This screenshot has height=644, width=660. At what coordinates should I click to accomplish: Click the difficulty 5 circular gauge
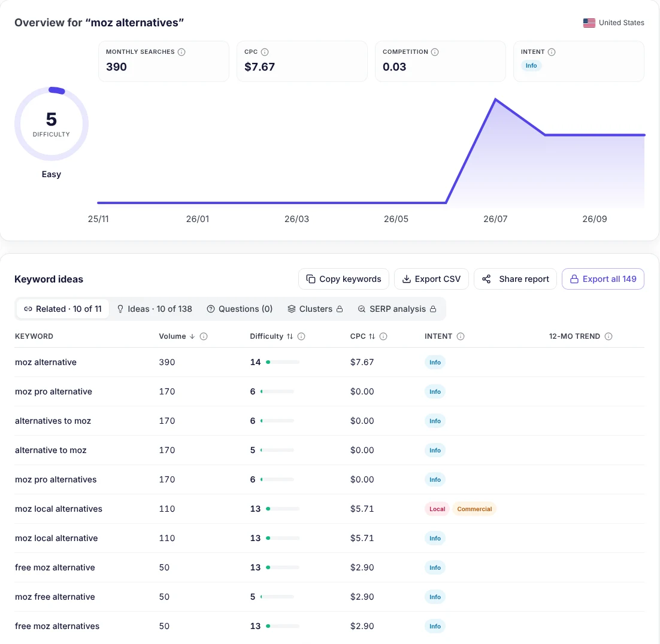point(52,124)
